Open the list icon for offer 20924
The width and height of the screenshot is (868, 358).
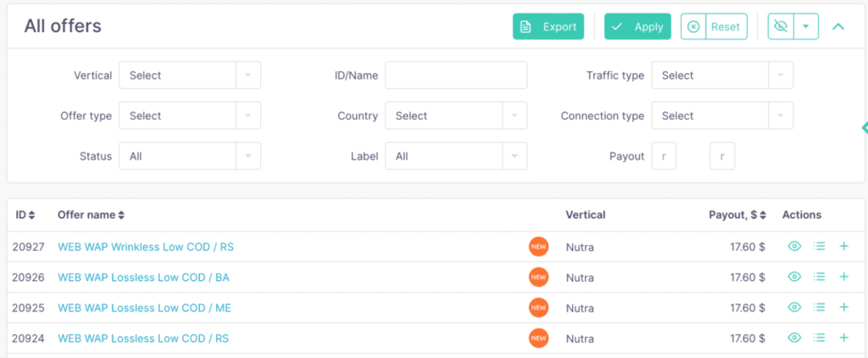tap(820, 338)
